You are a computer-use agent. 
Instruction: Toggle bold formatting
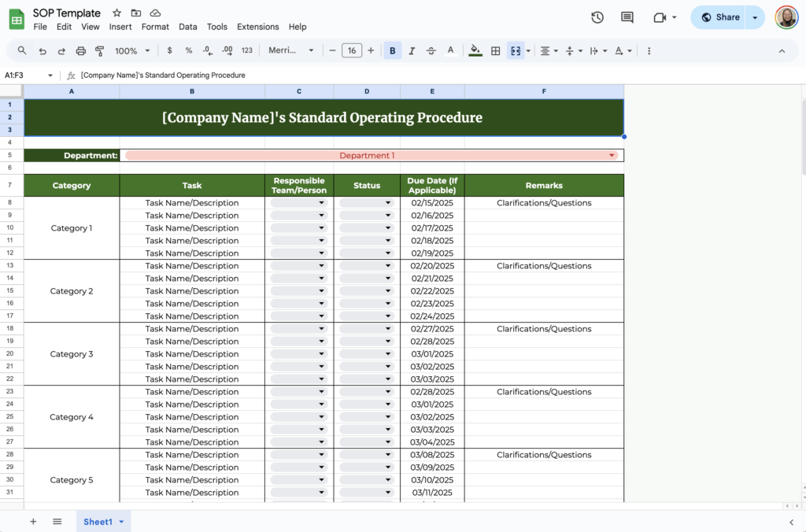click(x=392, y=50)
